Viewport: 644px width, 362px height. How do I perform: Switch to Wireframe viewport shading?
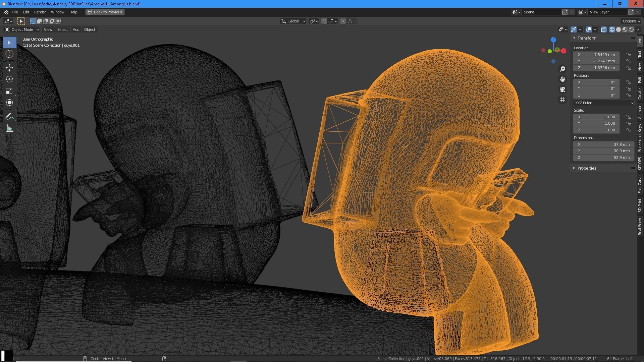coord(612,29)
